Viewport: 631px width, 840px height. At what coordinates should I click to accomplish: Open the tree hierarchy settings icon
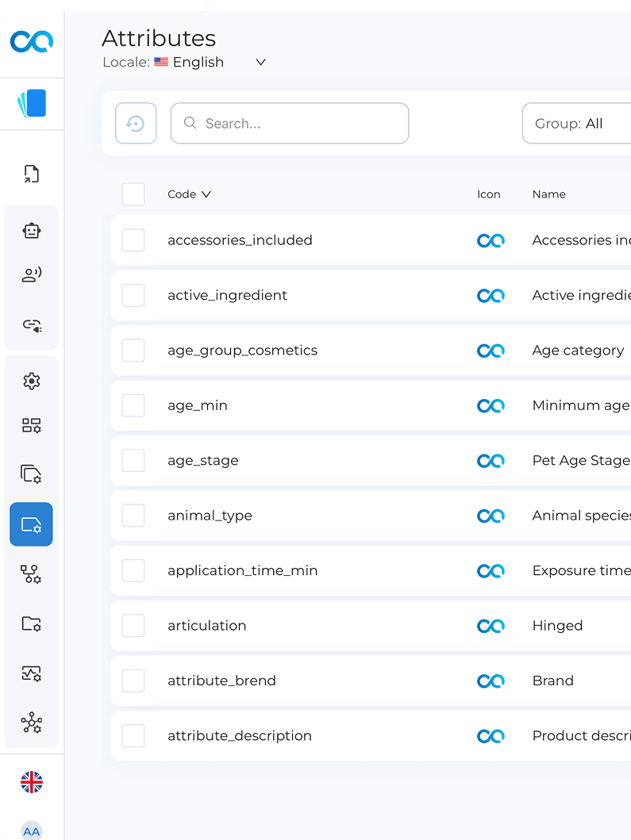pos(32,574)
